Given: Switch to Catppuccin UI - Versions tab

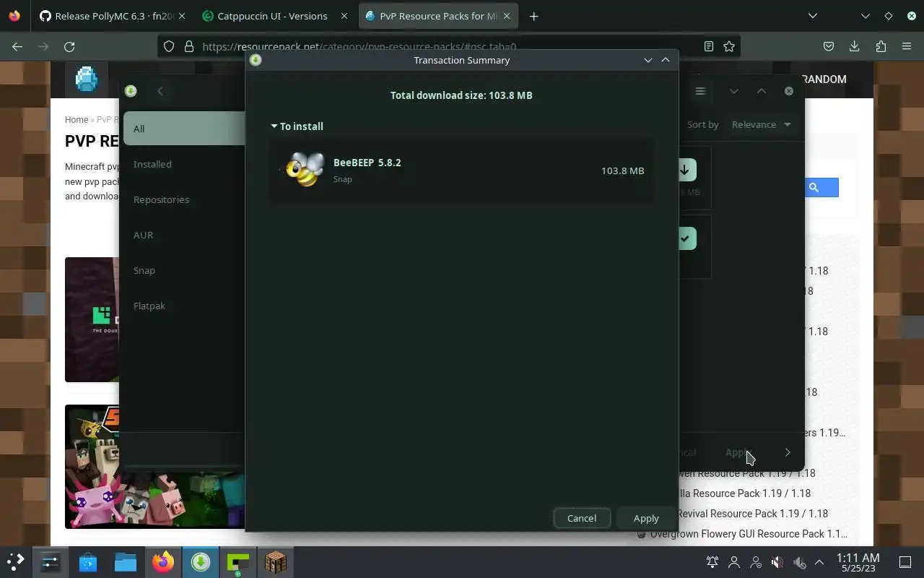Looking at the screenshot, I should pyautogui.click(x=275, y=16).
